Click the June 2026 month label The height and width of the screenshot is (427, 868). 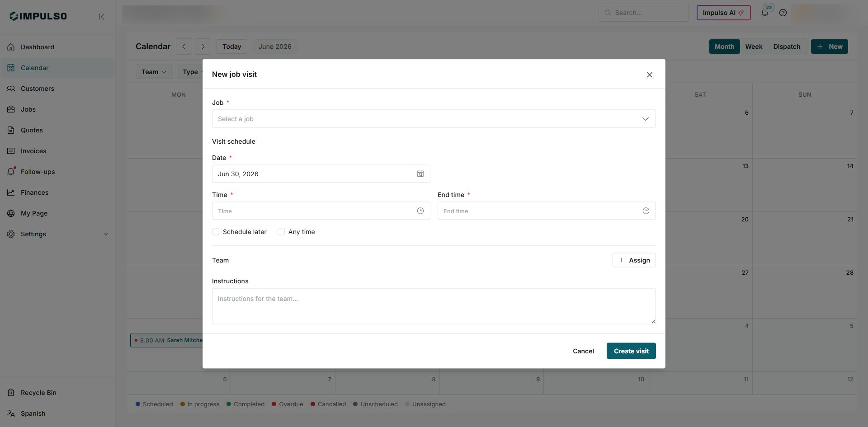pyautogui.click(x=275, y=47)
